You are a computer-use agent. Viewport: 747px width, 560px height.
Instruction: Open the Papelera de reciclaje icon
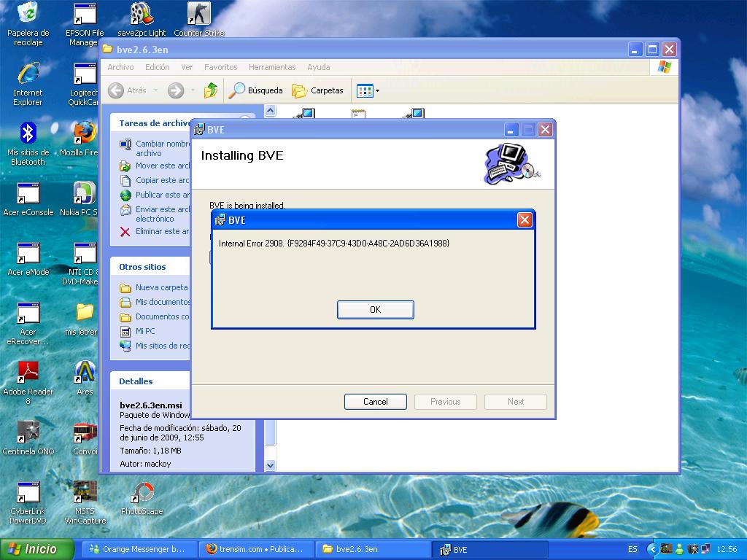pos(28,15)
